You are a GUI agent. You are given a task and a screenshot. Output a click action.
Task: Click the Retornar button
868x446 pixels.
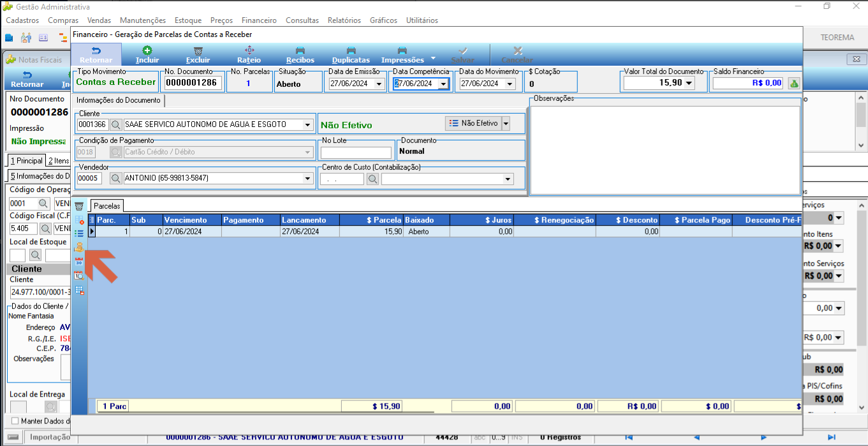click(x=96, y=55)
